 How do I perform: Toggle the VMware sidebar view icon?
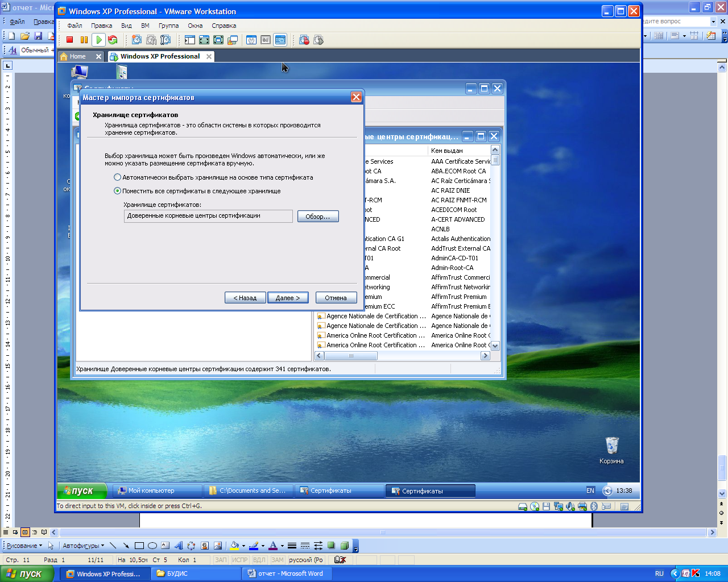(x=190, y=40)
